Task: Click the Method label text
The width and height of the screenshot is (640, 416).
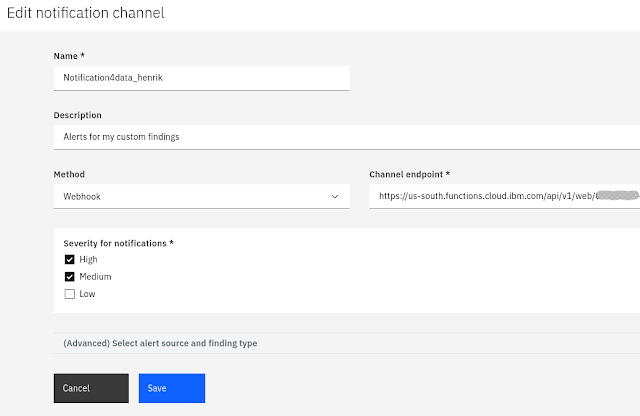Action: pos(69,174)
